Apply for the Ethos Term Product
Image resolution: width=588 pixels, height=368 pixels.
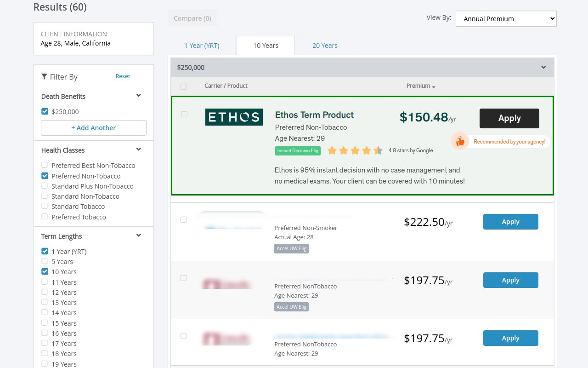(509, 118)
